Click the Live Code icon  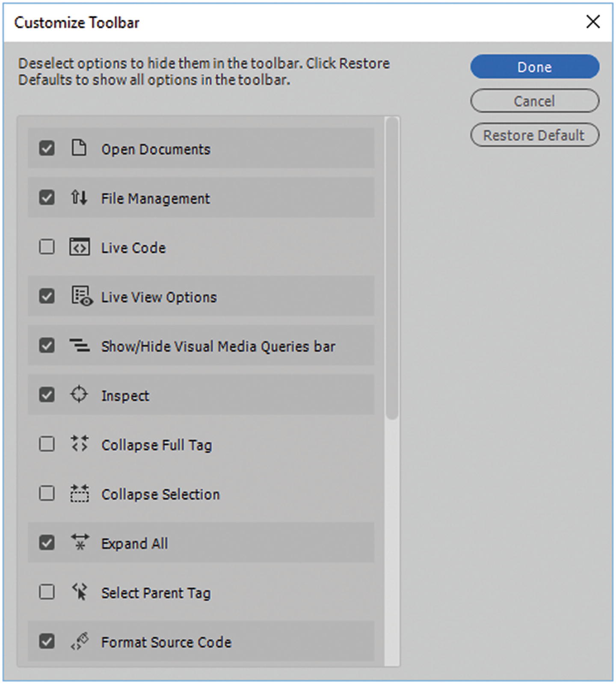80,247
